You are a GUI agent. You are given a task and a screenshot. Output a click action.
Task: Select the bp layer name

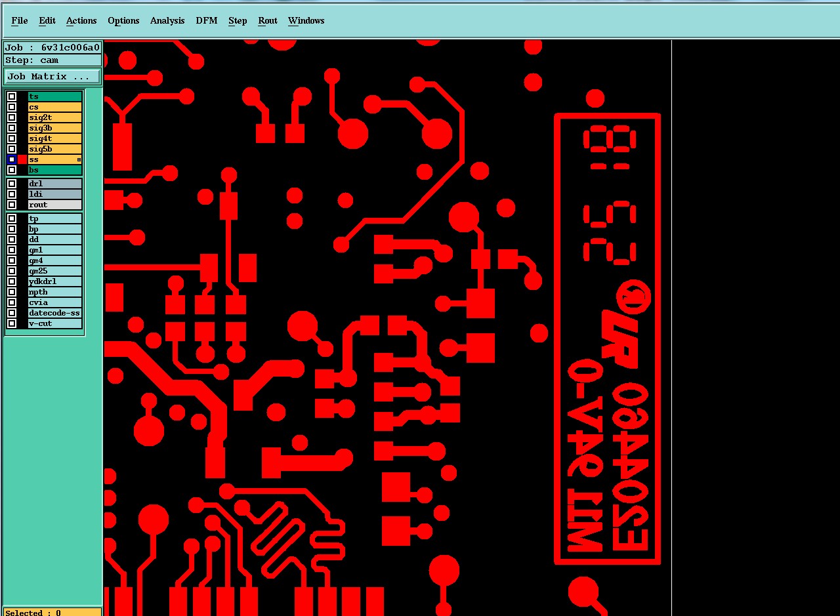[55, 229]
